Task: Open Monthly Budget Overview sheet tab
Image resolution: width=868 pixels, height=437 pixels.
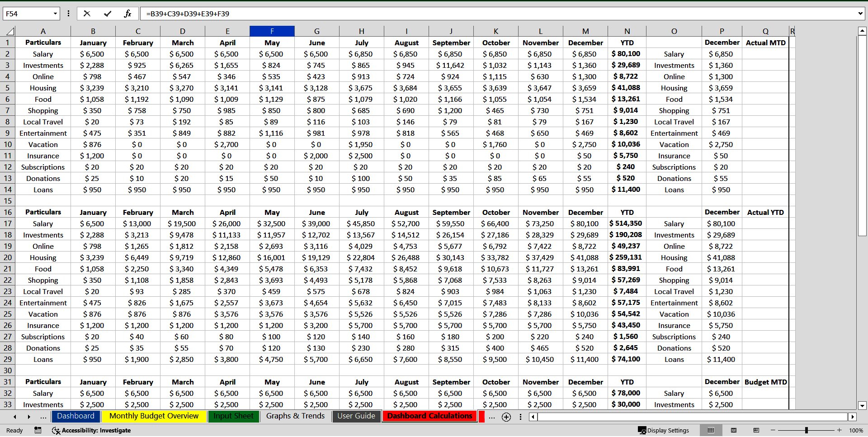Action: (154, 416)
